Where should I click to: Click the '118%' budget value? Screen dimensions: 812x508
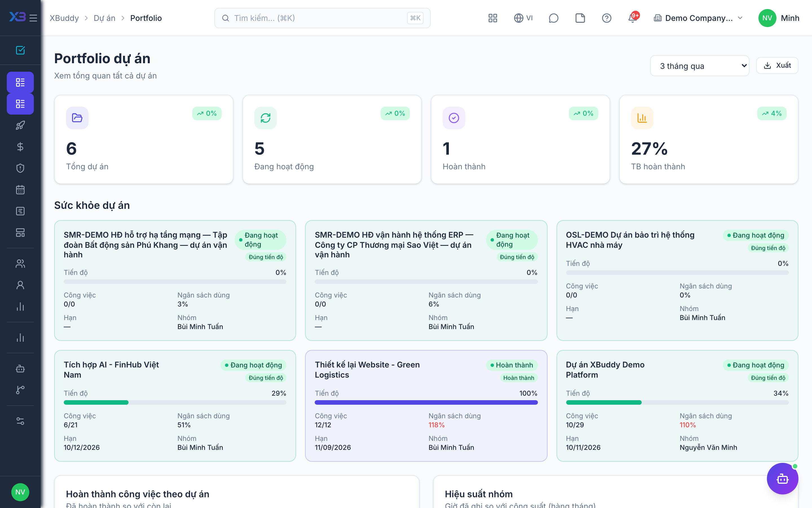point(436,425)
